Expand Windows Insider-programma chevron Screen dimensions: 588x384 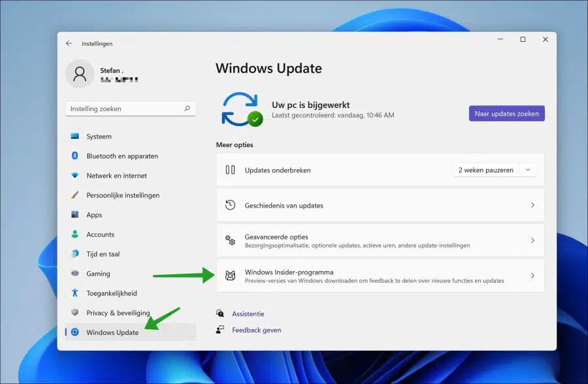(x=532, y=276)
